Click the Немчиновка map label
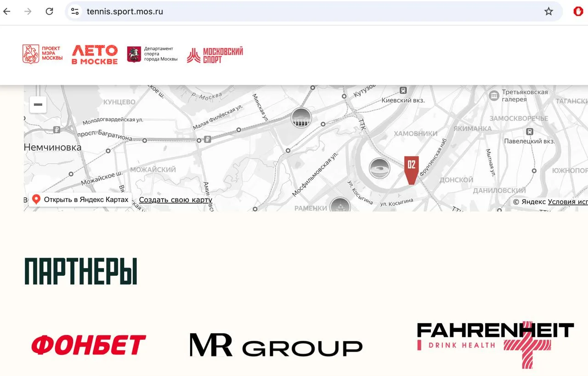This screenshot has width=588, height=376. coord(52,148)
